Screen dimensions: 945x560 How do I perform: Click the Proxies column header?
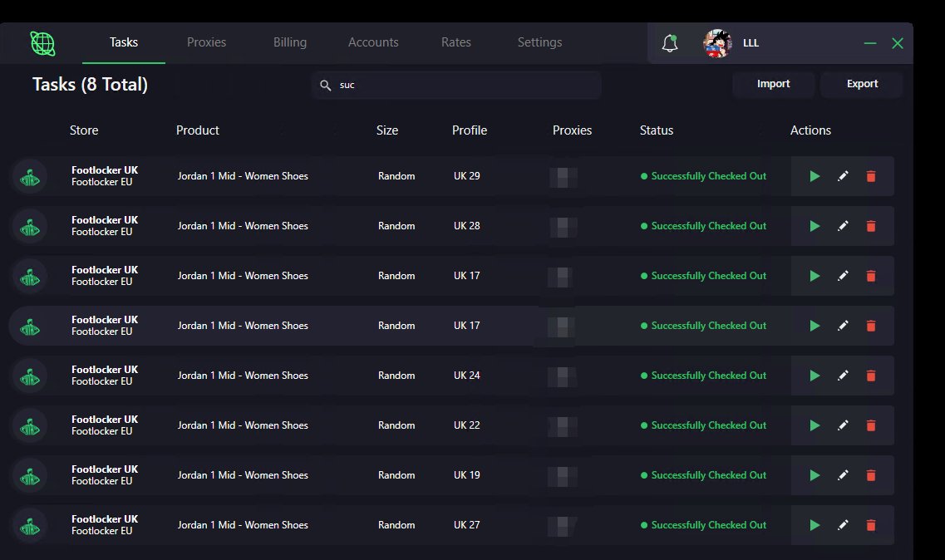click(572, 130)
